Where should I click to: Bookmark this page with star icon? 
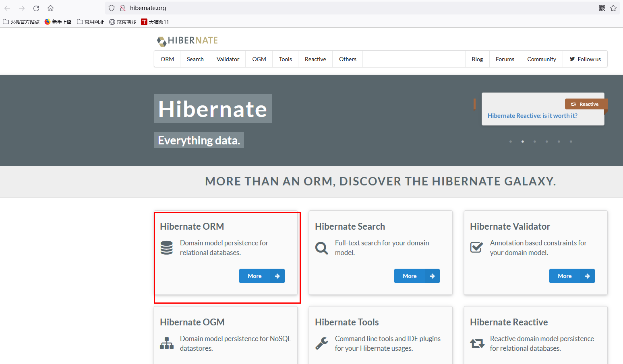coord(613,8)
